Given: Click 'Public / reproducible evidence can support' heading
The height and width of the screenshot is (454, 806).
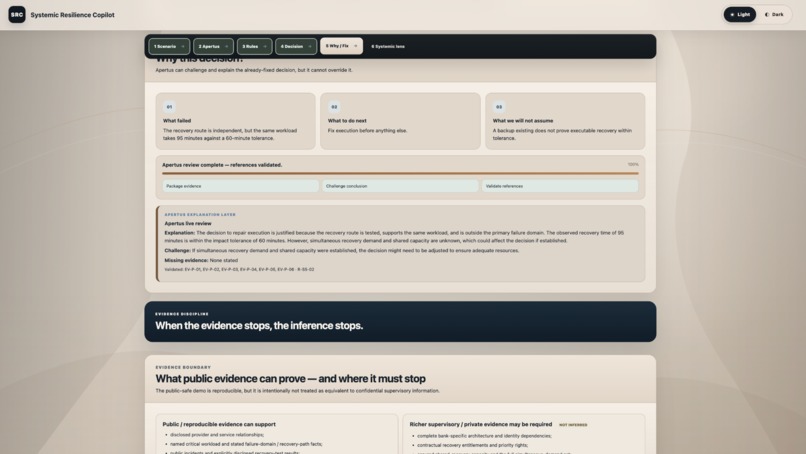Looking at the screenshot, I should [x=219, y=424].
